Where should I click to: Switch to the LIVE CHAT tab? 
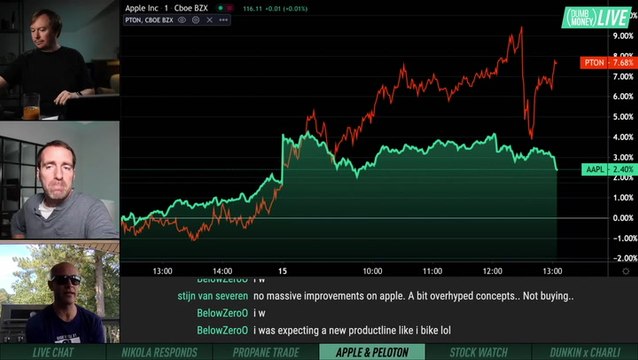[53, 352]
